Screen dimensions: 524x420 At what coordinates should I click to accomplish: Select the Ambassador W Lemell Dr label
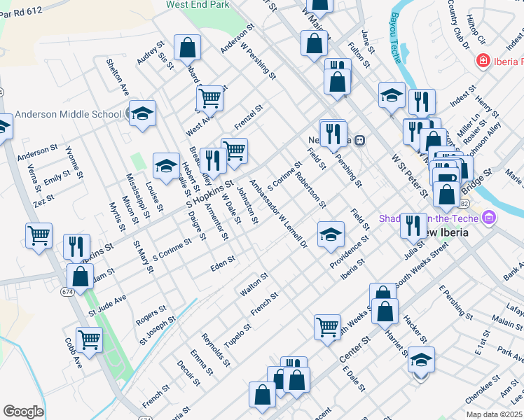click(278, 213)
